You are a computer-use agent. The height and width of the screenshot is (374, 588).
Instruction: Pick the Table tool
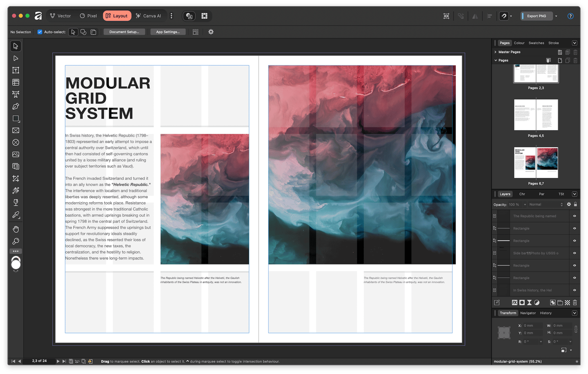pyautogui.click(x=16, y=82)
